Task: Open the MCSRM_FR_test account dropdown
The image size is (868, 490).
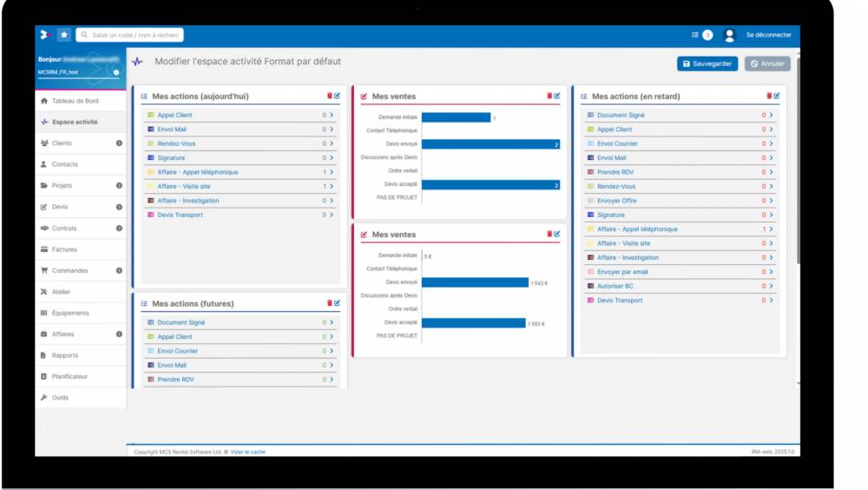Action: click(x=115, y=72)
